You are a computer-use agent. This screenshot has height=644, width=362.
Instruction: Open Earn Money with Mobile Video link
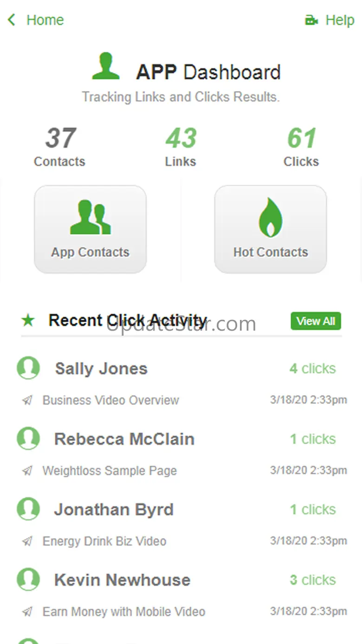pyautogui.click(x=124, y=612)
